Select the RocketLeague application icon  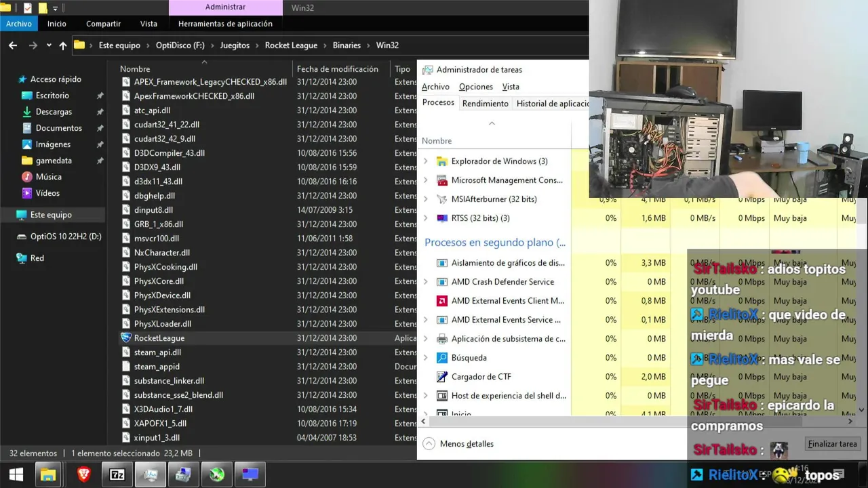point(126,338)
